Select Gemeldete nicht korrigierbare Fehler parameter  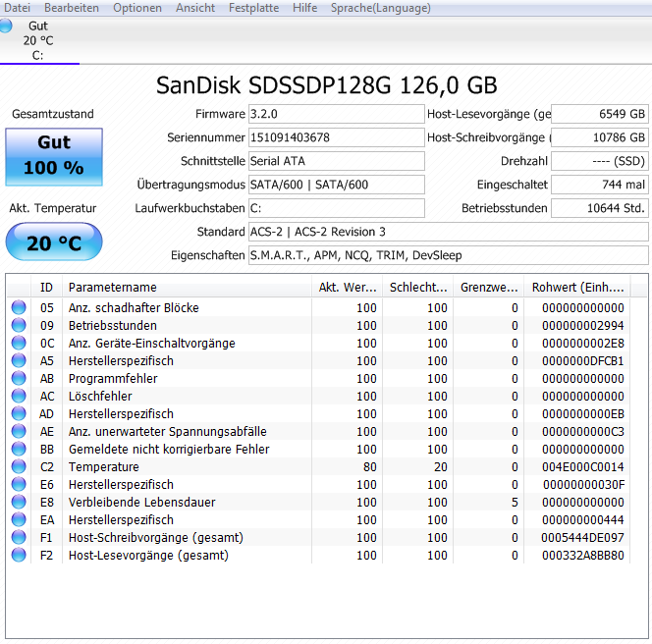pos(169,450)
